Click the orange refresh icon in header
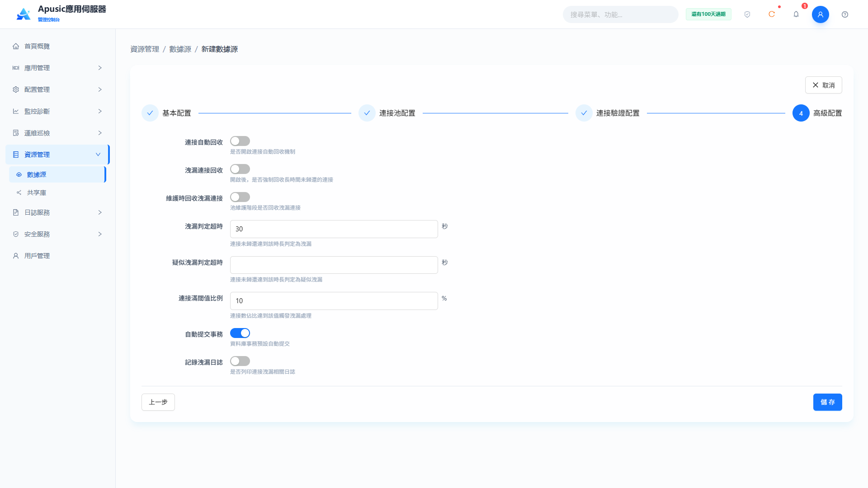This screenshot has width=868, height=488. pyautogui.click(x=772, y=14)
